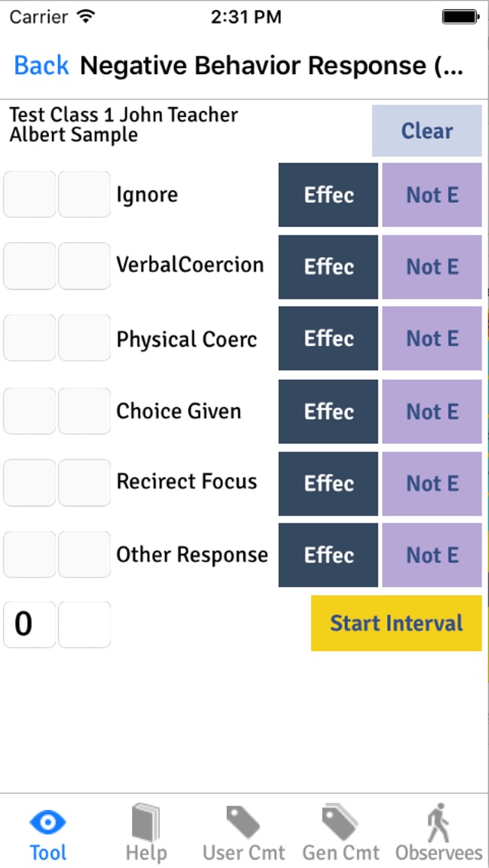The image size is (489, 868).
Task: Tap first count box beside Ignore
Action: coord(29,194)
